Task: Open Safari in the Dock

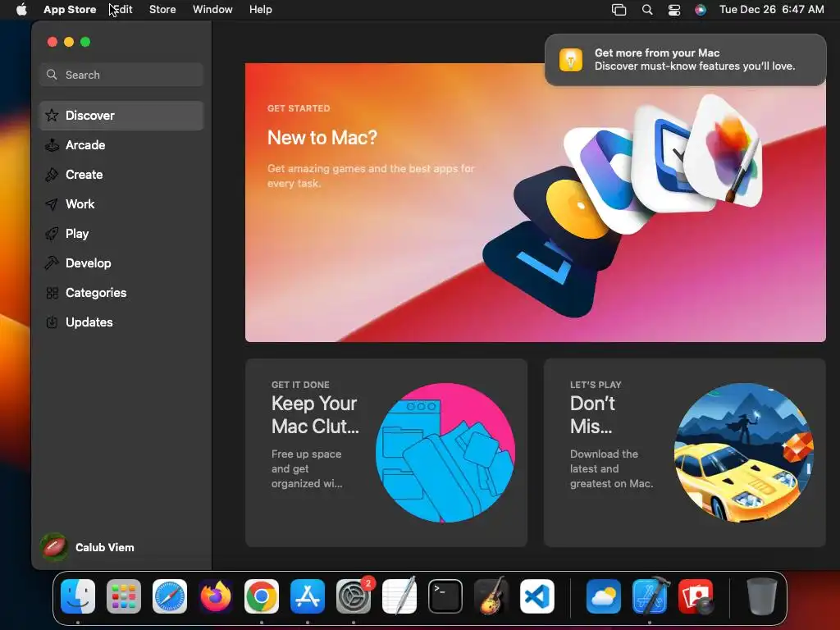Action: (170, 596)
